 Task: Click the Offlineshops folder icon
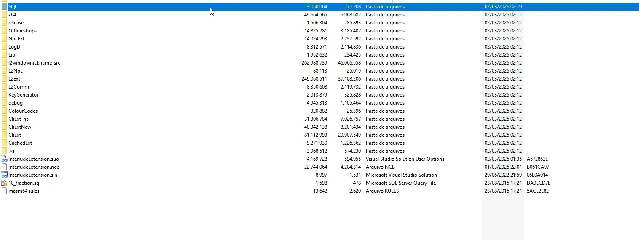pos(4,31)
